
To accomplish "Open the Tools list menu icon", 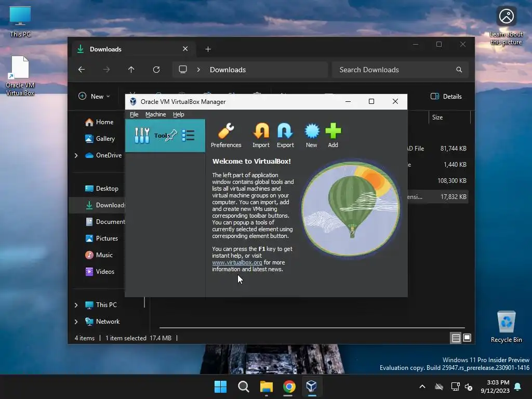I will tap(188, 136).
